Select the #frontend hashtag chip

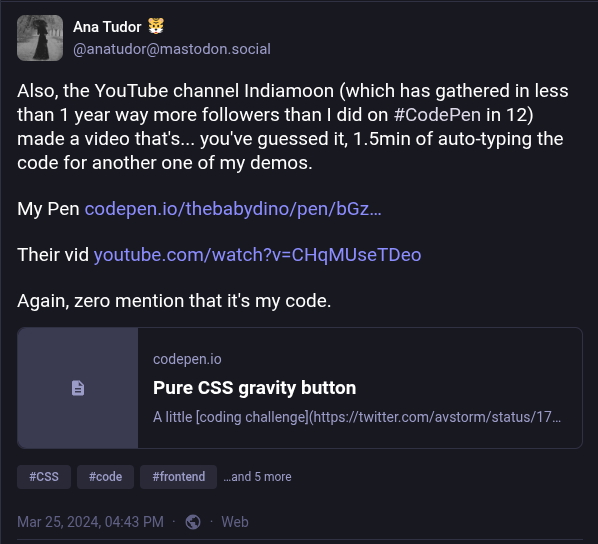[x=178, y=477]
